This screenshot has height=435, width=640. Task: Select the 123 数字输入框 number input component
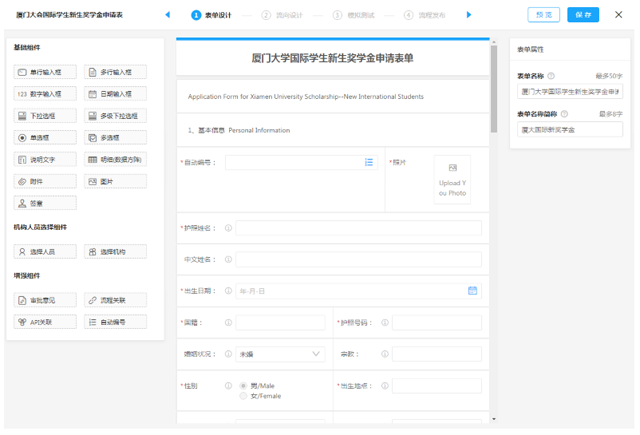click(x=45, y=94)
